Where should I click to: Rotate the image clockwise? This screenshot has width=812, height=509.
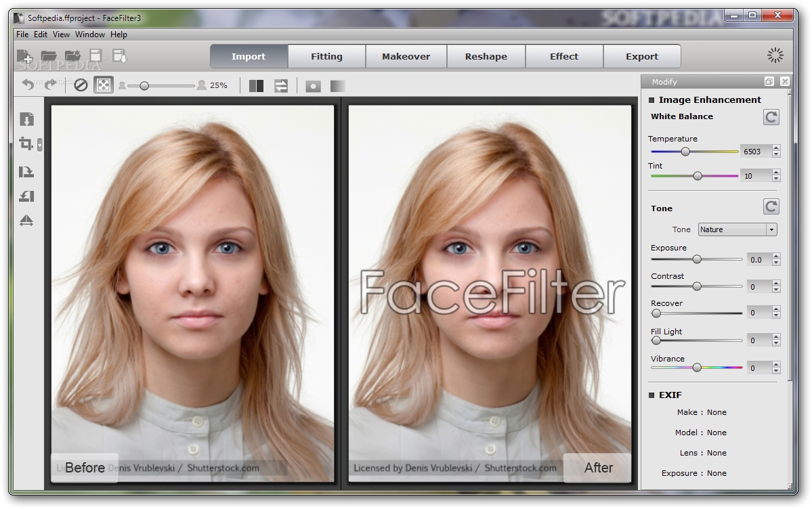[26, 171]
